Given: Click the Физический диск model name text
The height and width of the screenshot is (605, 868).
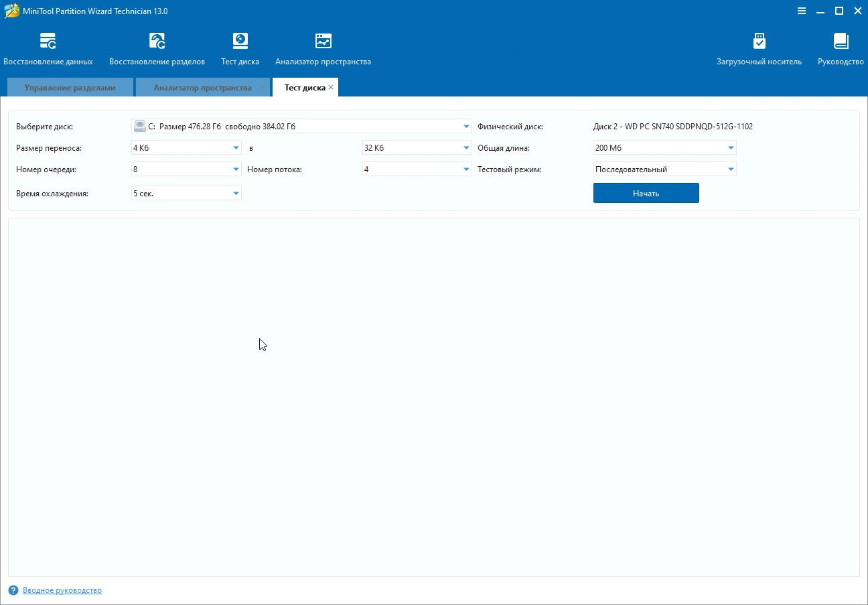Looking at the screenshot, I should pyautogui.click(x=672, y=127).
